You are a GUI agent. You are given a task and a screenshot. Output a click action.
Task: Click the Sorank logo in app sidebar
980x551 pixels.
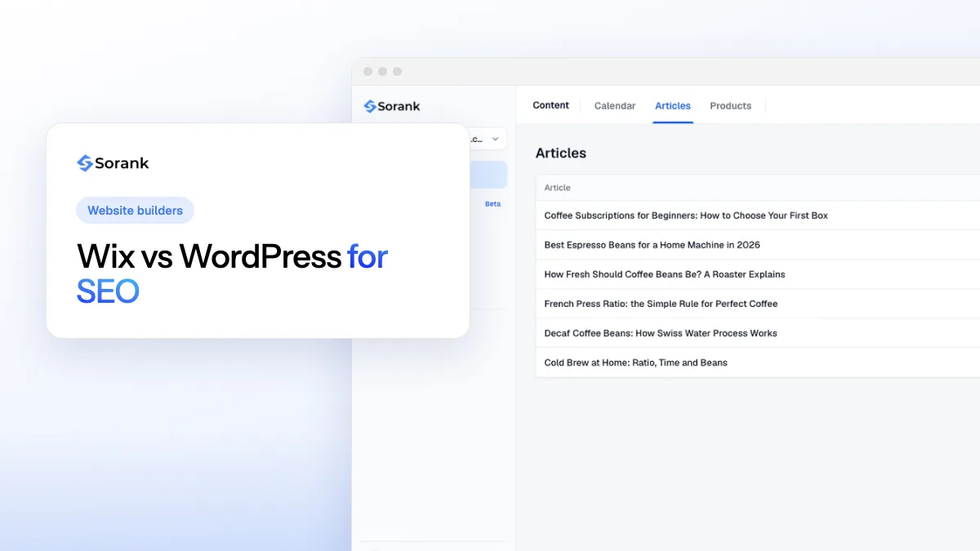392,106
